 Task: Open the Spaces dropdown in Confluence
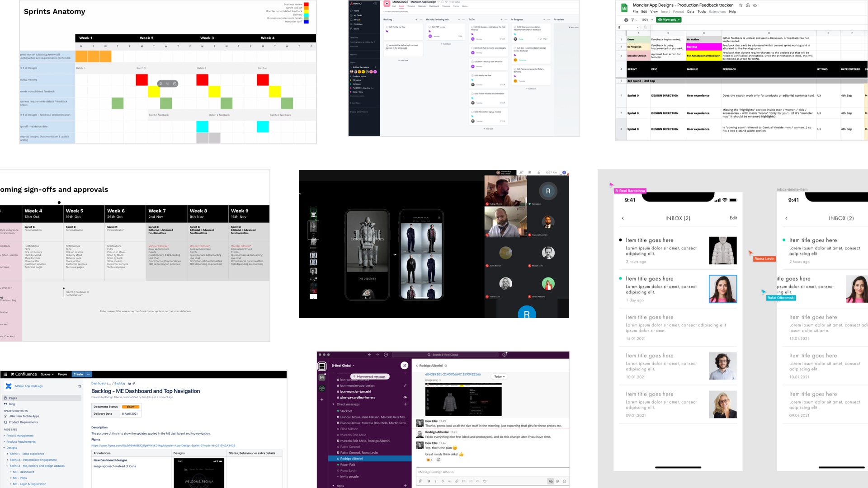point(47,374)
